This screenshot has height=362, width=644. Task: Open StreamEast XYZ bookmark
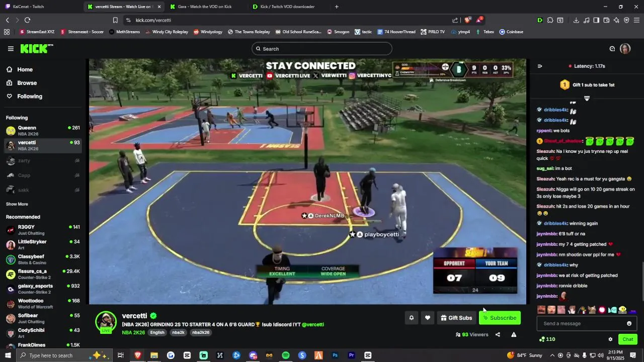(37, 32)
